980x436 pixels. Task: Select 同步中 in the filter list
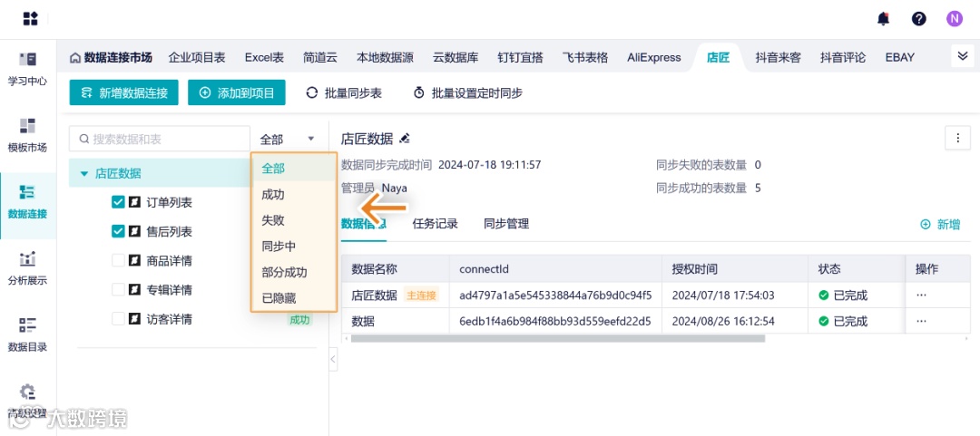tap(294, 247)
